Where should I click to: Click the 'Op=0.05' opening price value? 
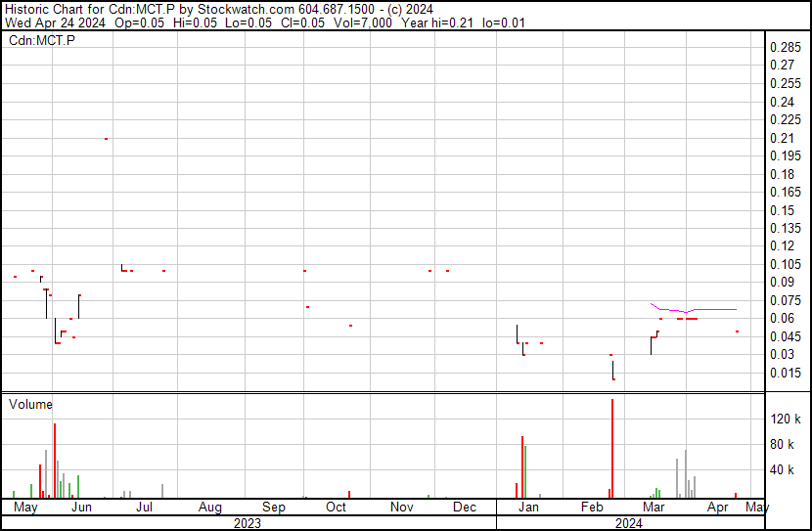tap(139, 22)
